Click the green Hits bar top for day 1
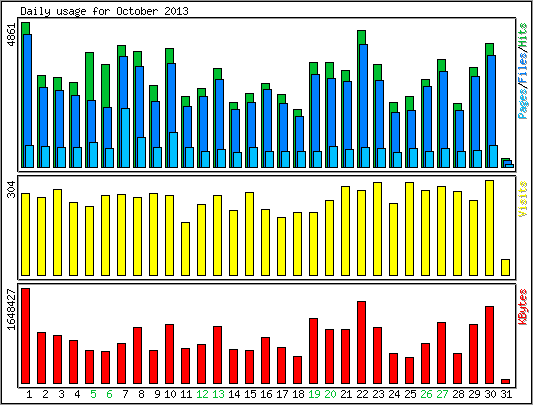This screenshot has height=405, width=533. 25,28
